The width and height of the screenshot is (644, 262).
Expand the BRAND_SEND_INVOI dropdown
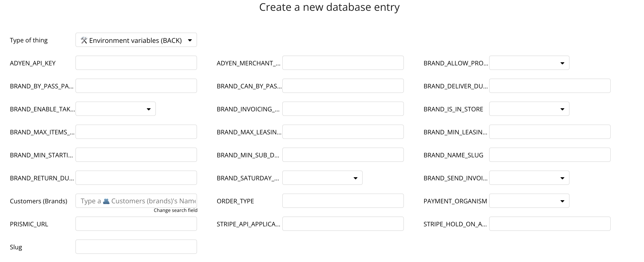click(x=529, y=178)
